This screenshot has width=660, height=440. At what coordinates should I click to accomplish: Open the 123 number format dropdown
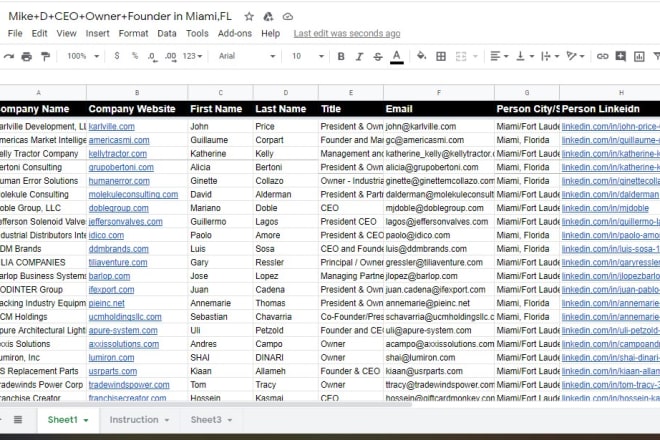tap(192, 56)
